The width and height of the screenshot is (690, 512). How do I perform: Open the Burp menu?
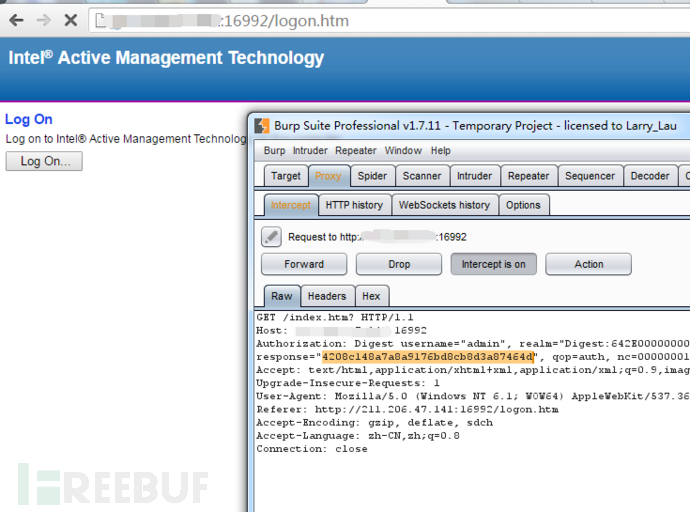click(x=275, y=150)
